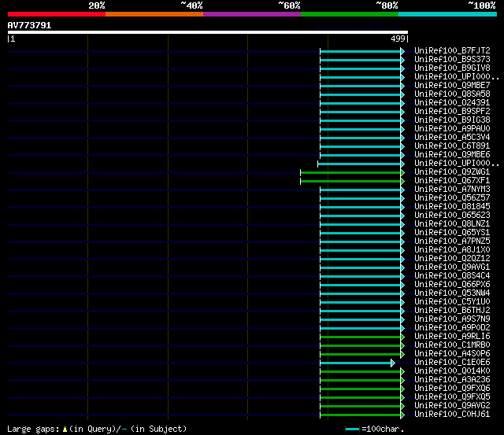Click the cyan ~100% legend segment
The image size is (504, 435).
447,14
